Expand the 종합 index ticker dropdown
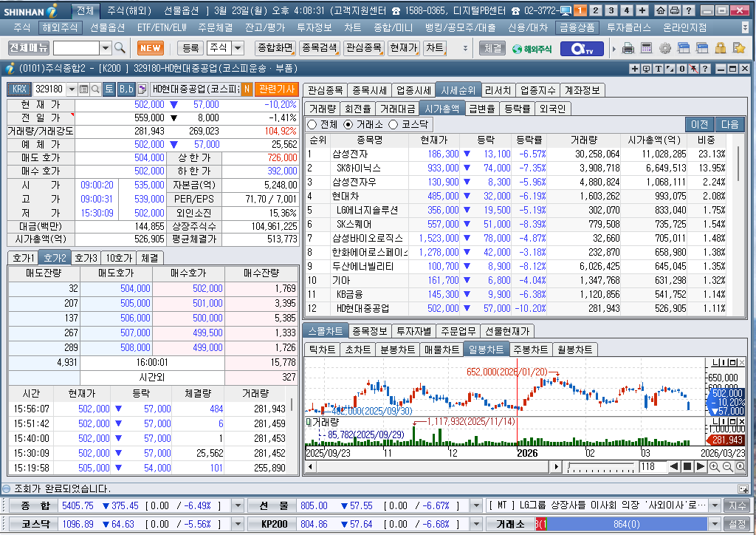 [x=238, y=505]
